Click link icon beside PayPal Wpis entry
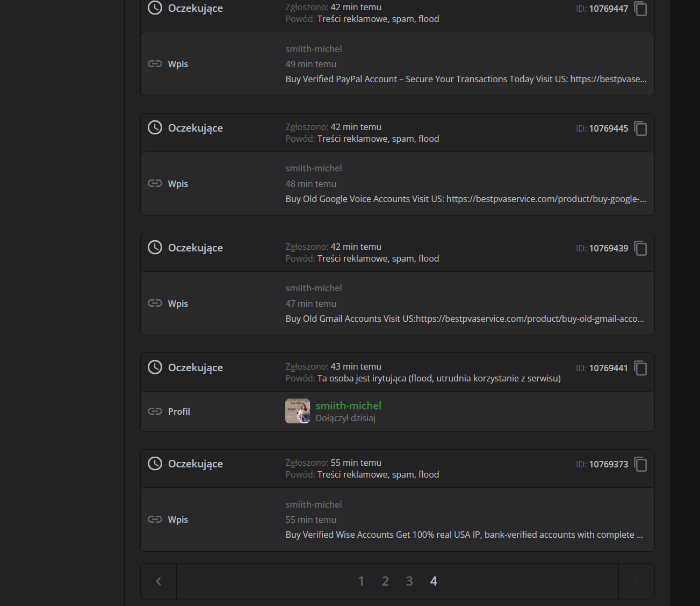The height and width of the screenshot is (606, 700). point(155,64)
